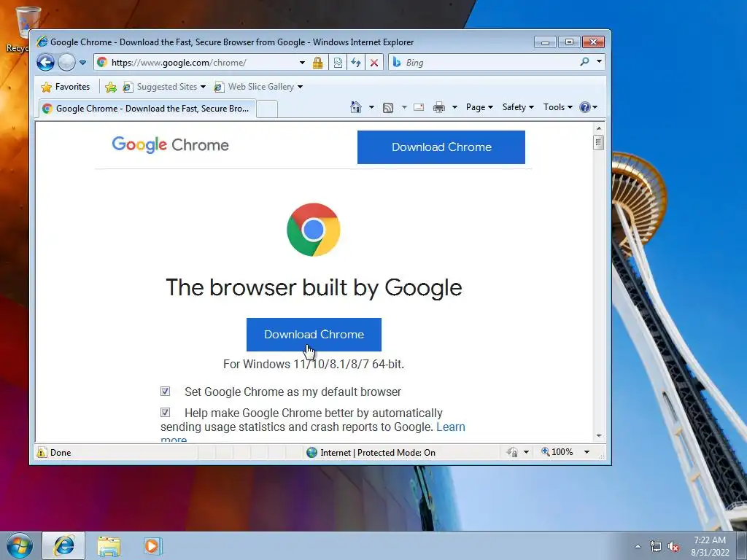
Task: Click the scrollbar down arrow
Action: pos(599,436)
